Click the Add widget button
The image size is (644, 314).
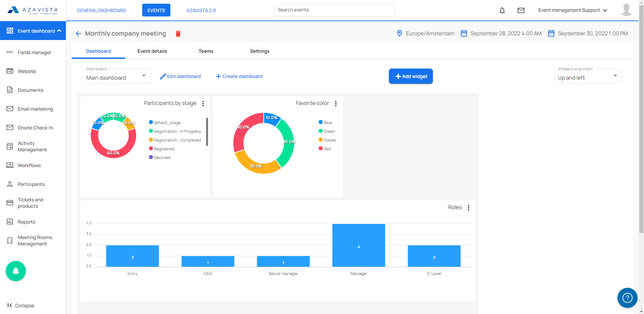[411, 76]
